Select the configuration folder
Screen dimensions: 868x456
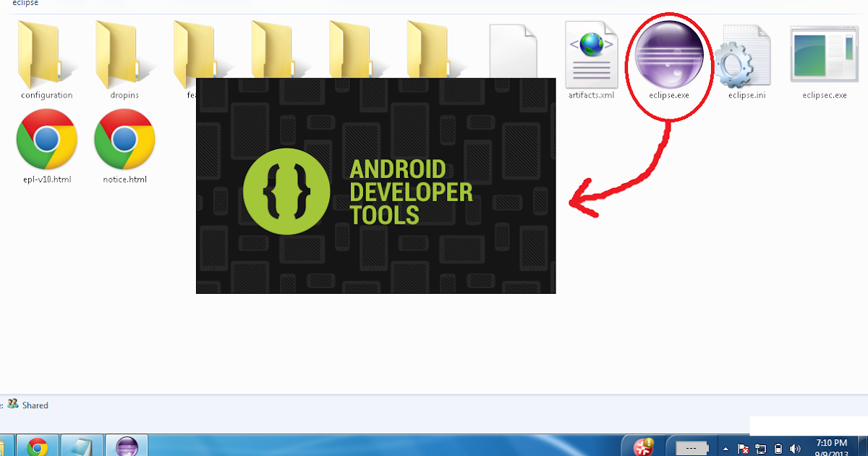click(46, 59)
